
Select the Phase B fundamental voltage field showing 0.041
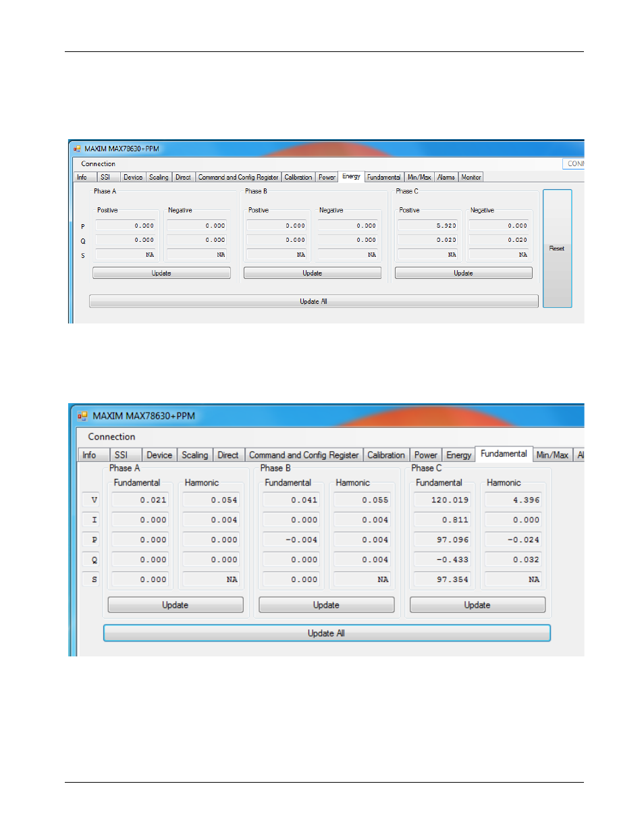tap(292, 500)
